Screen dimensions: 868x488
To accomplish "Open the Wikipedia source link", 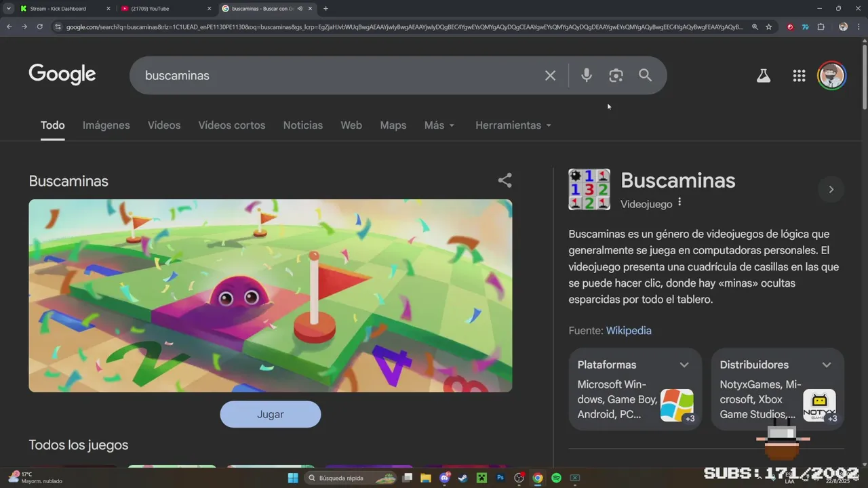I will 629,331.
